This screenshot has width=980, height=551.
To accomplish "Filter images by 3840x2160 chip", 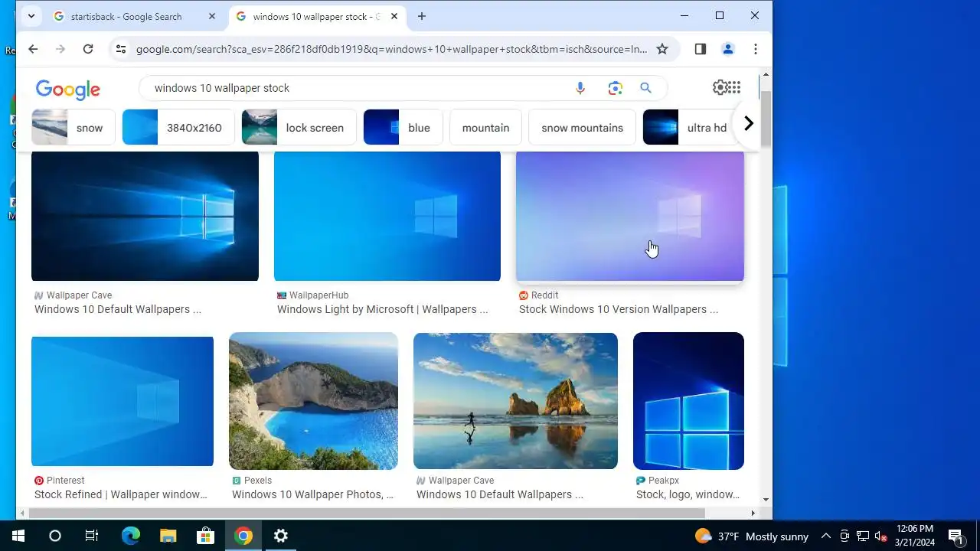I will [x=178, y=127].
